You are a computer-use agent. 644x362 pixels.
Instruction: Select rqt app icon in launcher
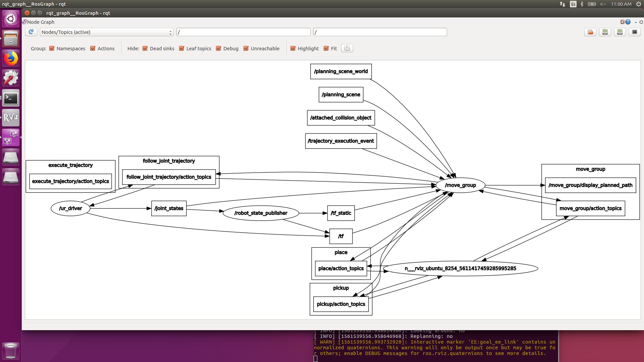click(11, 137)
